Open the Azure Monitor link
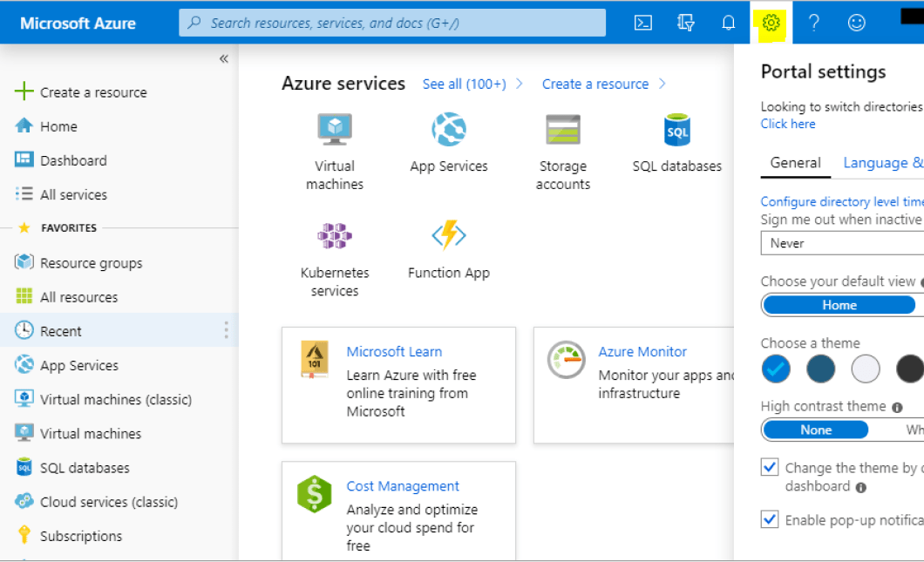The image size is (924, 562). point(642,352)
